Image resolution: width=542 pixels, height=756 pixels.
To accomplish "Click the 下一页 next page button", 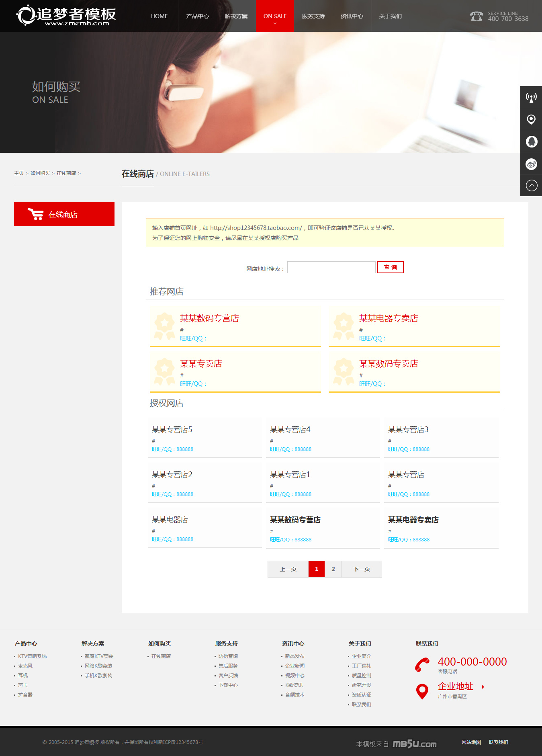I will (361, 569).
